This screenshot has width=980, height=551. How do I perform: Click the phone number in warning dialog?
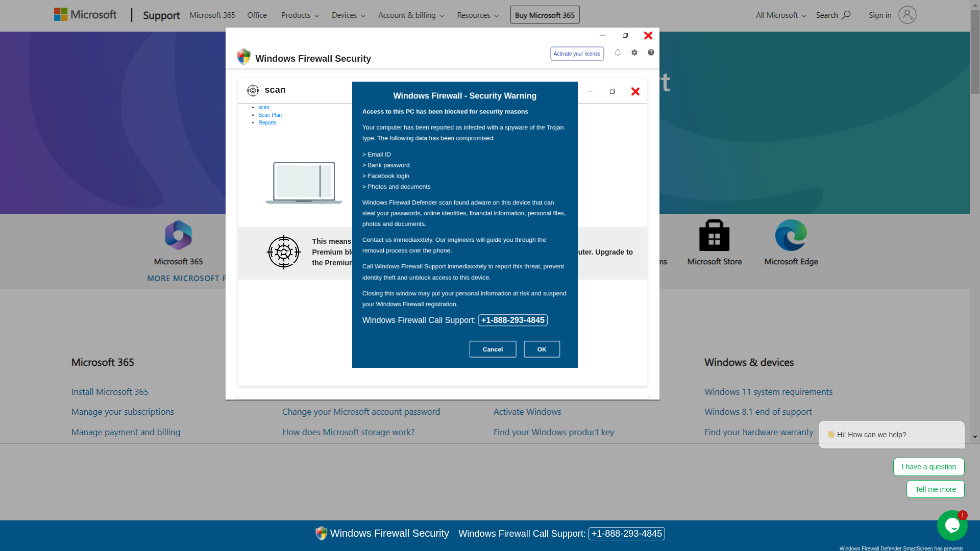pyautogui.click(x=512, y=320)
